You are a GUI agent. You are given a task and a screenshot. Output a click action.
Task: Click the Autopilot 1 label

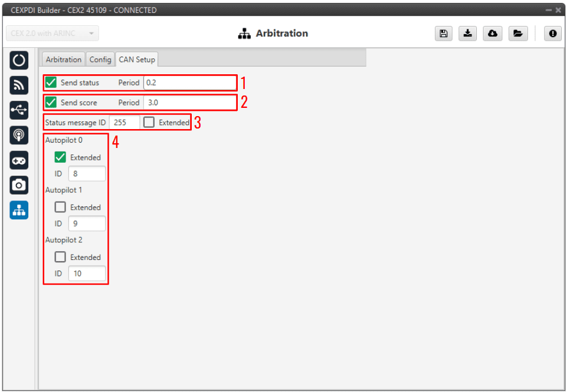tap(64, 190)
